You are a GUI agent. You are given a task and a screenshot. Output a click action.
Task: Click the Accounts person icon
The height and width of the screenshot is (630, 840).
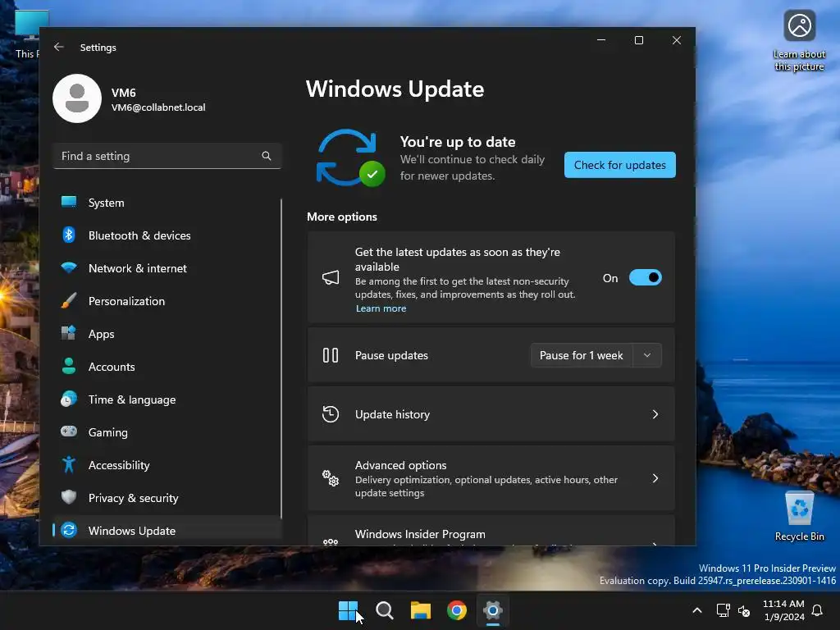click(x=69, y=366)
